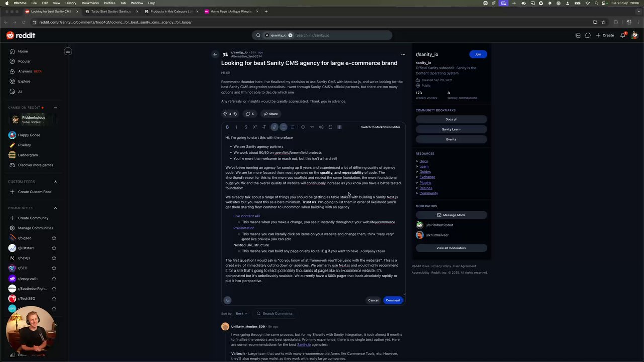Open the Popular feed in the sidebar

[x=24, y=61]
